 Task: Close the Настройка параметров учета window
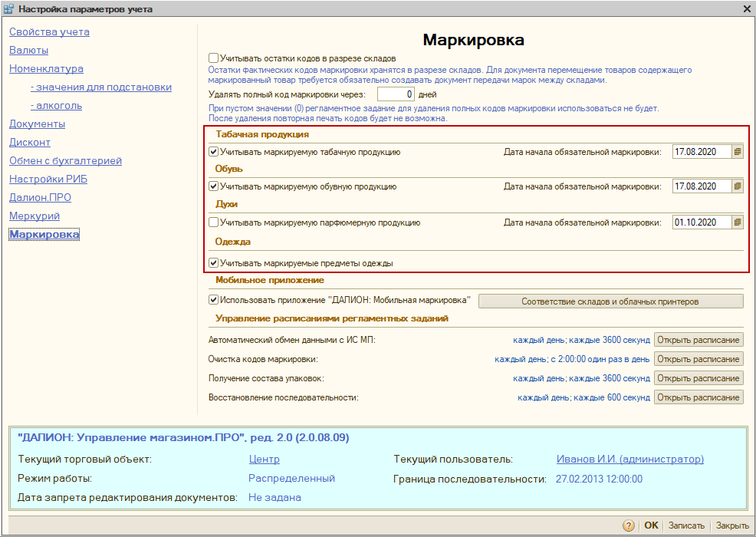[747, 8]
